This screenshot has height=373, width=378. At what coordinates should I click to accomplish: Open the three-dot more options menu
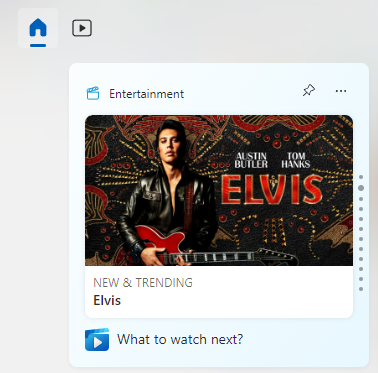tap(341, 91)
